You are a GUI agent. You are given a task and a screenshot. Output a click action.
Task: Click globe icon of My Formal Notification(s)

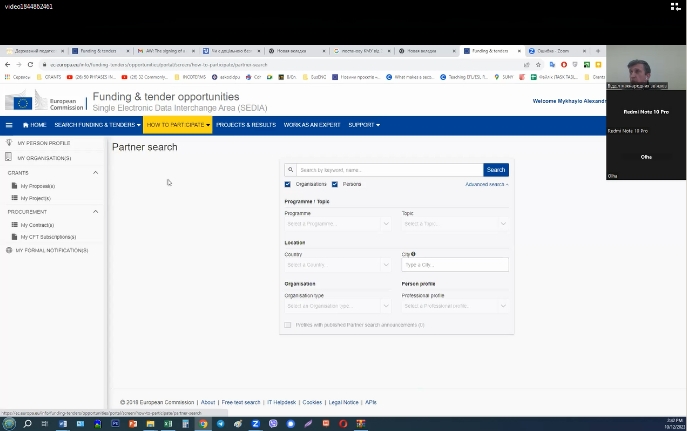point(9,250)
